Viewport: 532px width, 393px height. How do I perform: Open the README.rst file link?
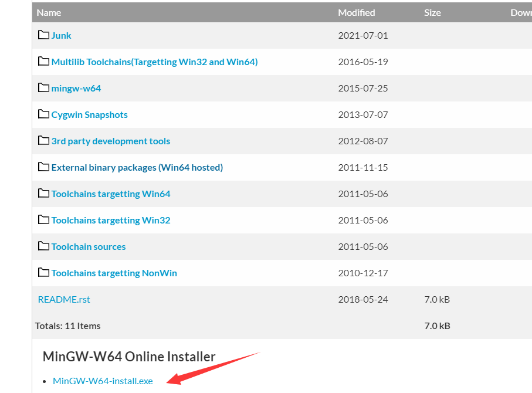click(x=64, y=299)
